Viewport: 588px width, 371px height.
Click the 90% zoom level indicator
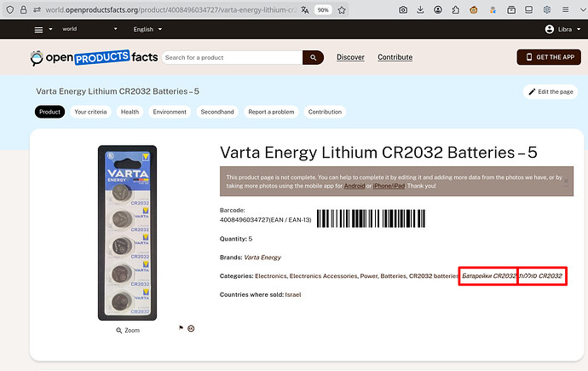pos(323,10)
